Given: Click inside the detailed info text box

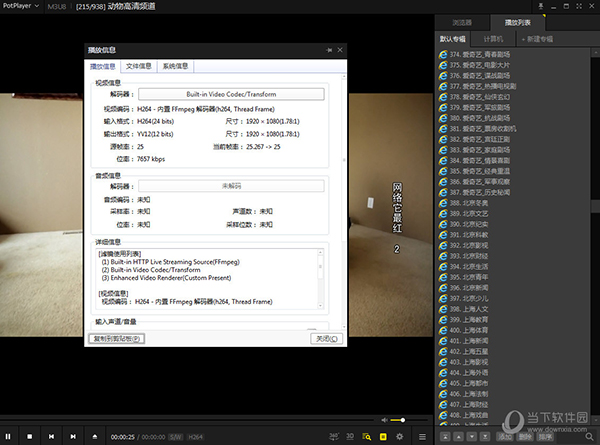Looking at the screenshot, I should 207,279.
